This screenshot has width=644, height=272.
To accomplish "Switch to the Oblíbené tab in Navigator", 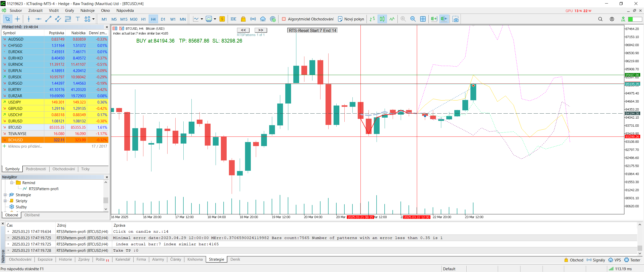I will click(x=32, y=215).
